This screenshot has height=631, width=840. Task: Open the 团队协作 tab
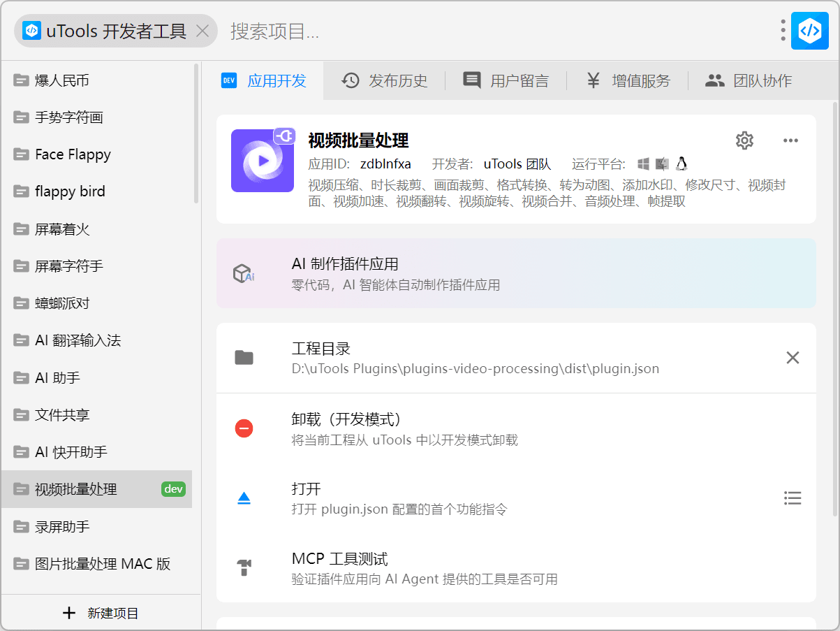point(749,81)
